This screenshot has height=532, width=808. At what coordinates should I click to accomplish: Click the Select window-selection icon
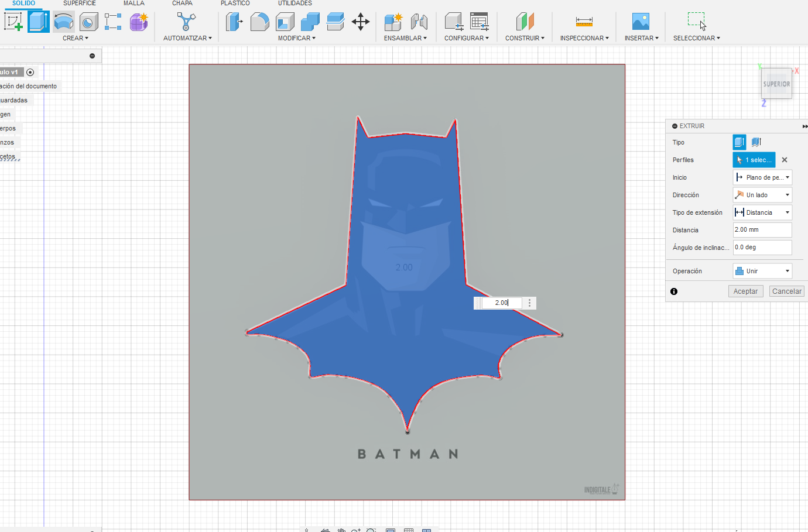click(697, 22)
